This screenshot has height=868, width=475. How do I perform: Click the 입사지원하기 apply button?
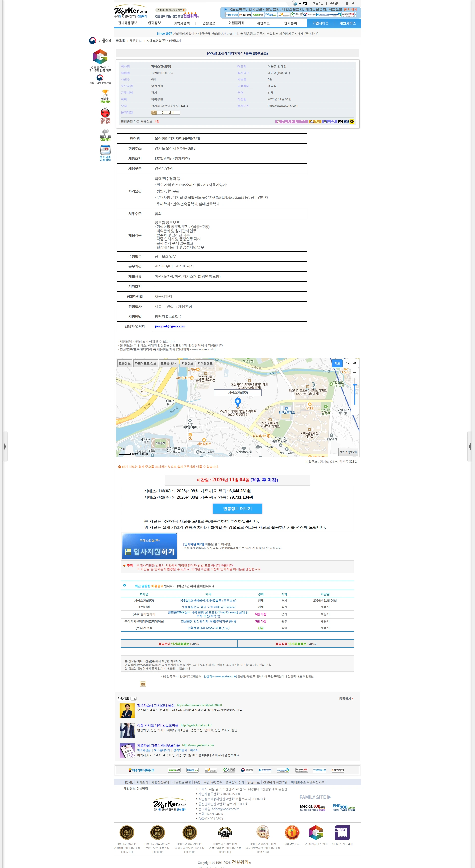pos(149,546)
